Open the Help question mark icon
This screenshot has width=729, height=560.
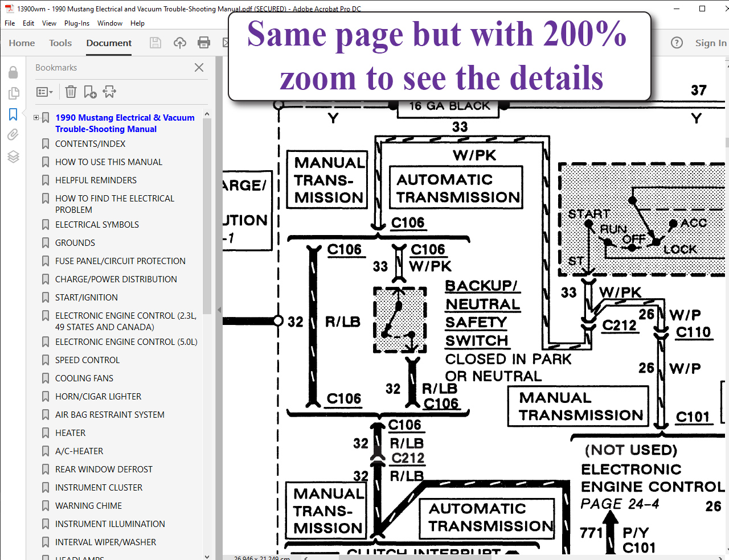click(677, 43)
